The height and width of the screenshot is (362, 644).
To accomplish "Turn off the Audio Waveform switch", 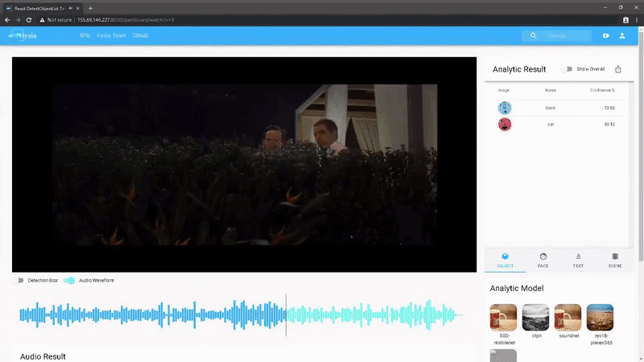I will (69, 280).
